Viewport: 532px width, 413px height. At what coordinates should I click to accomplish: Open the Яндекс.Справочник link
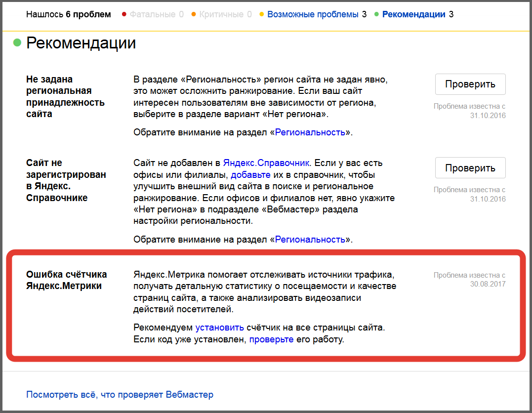(266, 163)
